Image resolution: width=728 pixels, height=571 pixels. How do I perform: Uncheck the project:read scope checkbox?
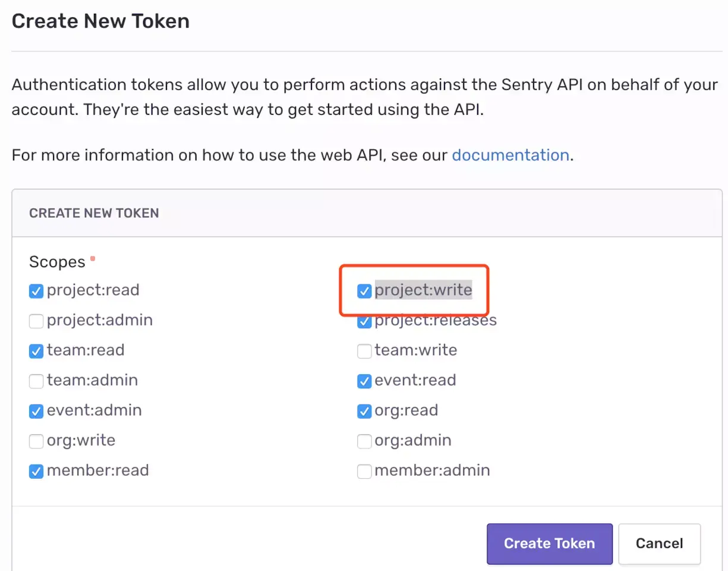(x=36, y=291)
